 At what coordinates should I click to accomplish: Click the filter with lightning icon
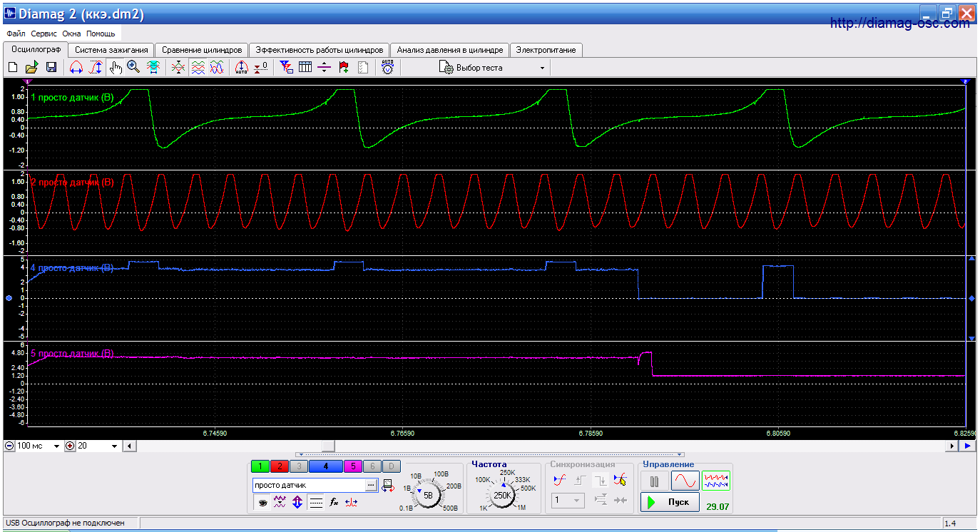point(286,68)
